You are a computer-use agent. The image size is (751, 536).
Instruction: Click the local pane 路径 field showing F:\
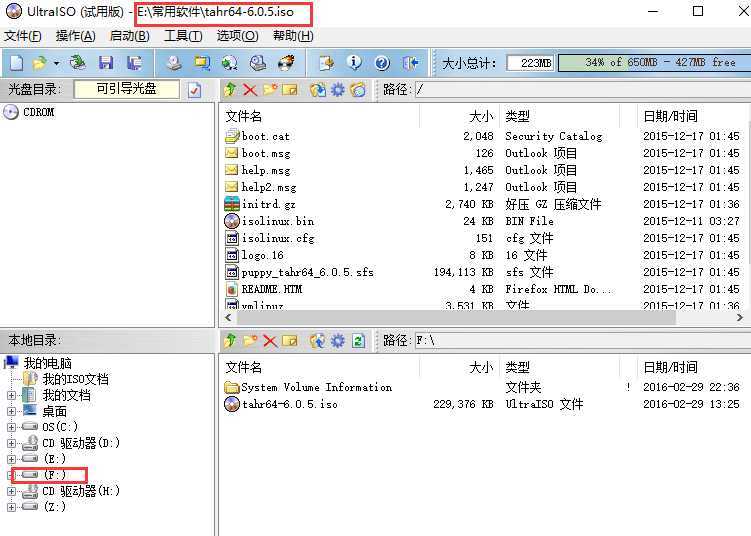click(x=582, y=341)
